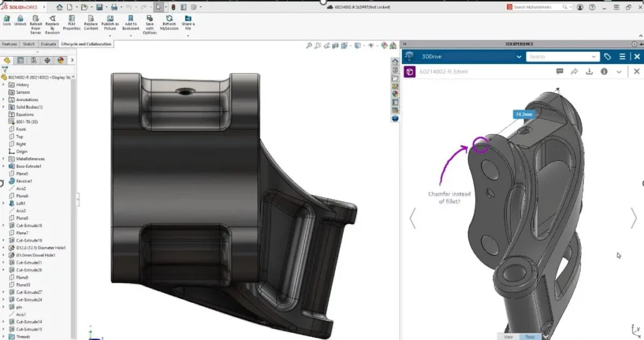Switch to the Sketch tab
This screenshot has height=340, width=644.
[x=29, y=44]
